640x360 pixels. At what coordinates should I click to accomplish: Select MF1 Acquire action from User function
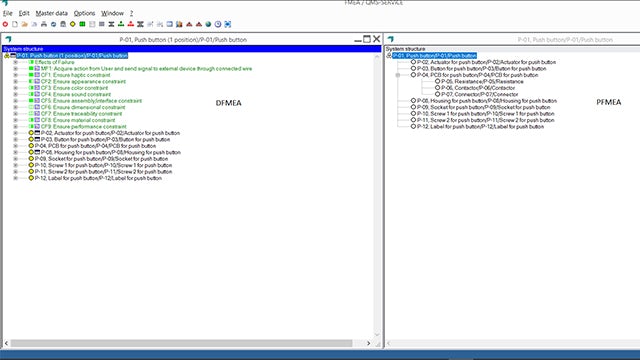coord(146,69)
